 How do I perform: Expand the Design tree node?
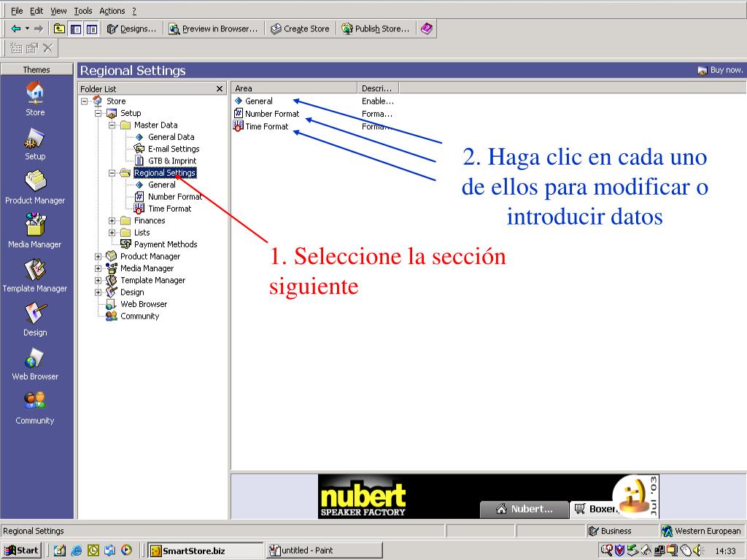point(98,292)
